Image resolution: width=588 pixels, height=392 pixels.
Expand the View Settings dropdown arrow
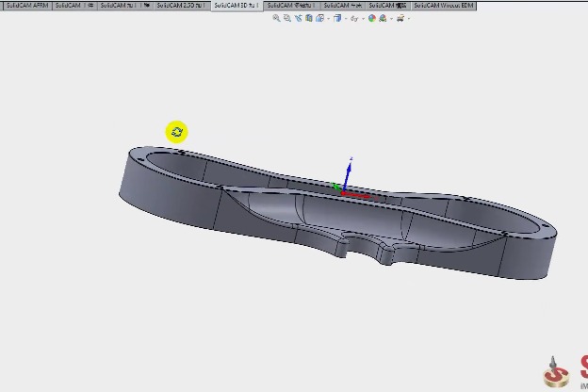coord(409,19)
